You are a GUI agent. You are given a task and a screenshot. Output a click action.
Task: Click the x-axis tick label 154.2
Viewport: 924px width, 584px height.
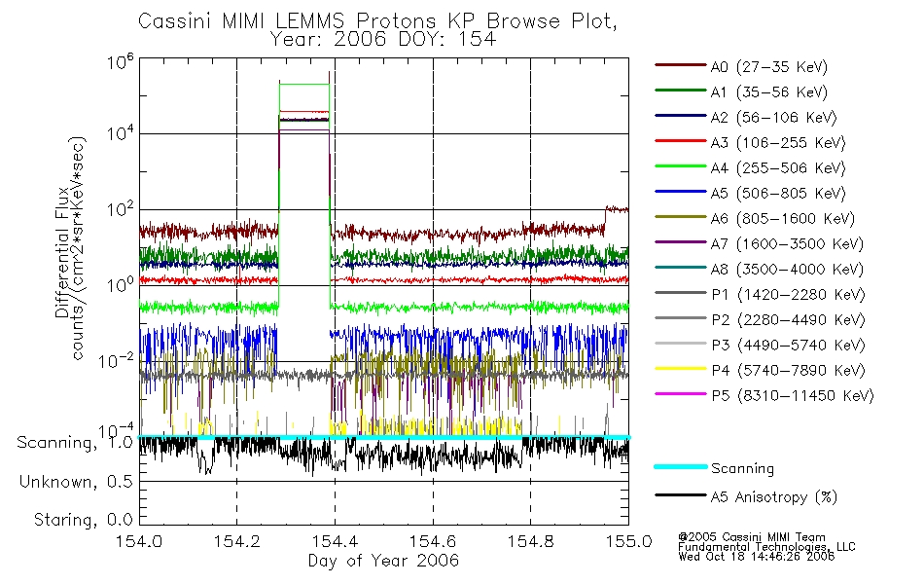[237, 541]
